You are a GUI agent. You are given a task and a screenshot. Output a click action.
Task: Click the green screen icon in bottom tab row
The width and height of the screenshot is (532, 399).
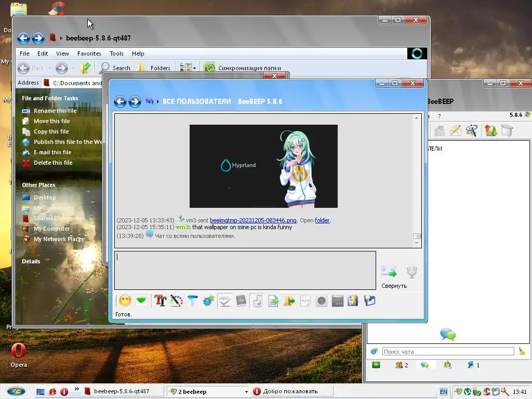click(x=376, y=365)
